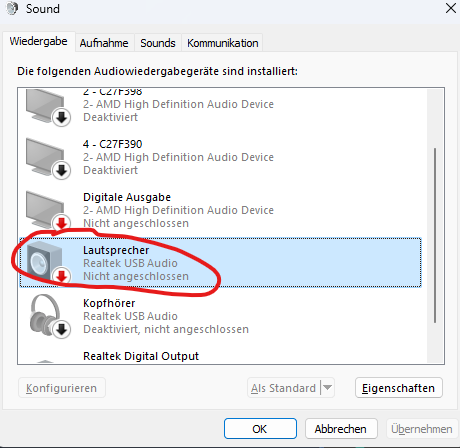Click 'Realtek USB Audio' under Kopfhörer
This screenshot has height=448, width=460.
pyautogui.click(x=130, y=316)
